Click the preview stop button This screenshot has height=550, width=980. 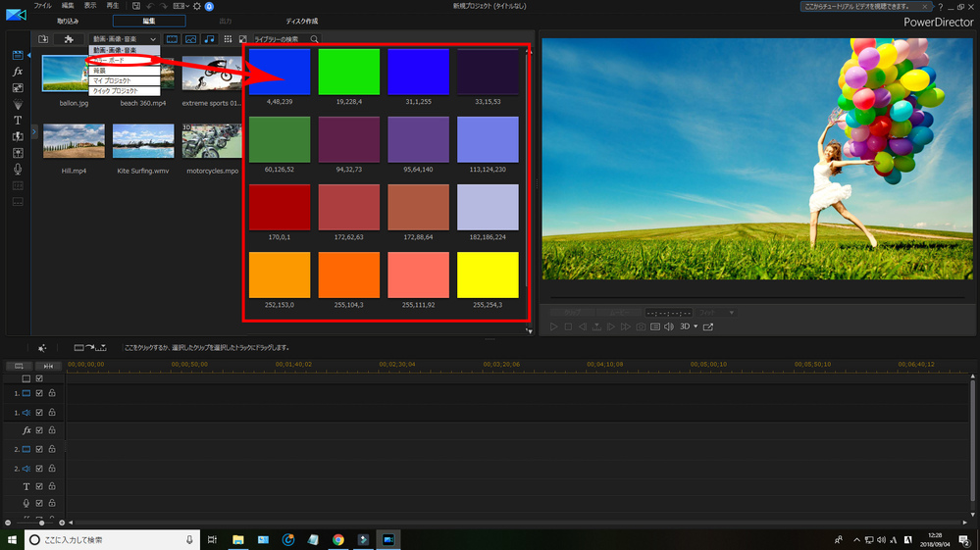tap(568, 326)
